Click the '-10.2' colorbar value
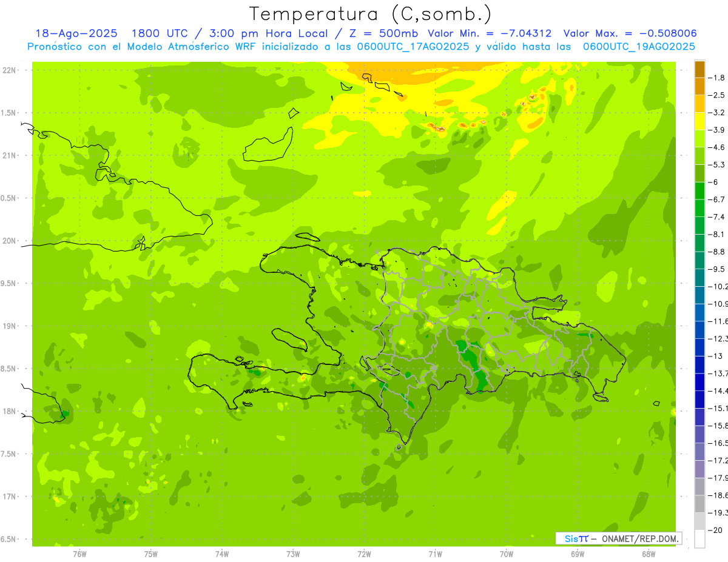728x562 pixels. coord(718,286)
